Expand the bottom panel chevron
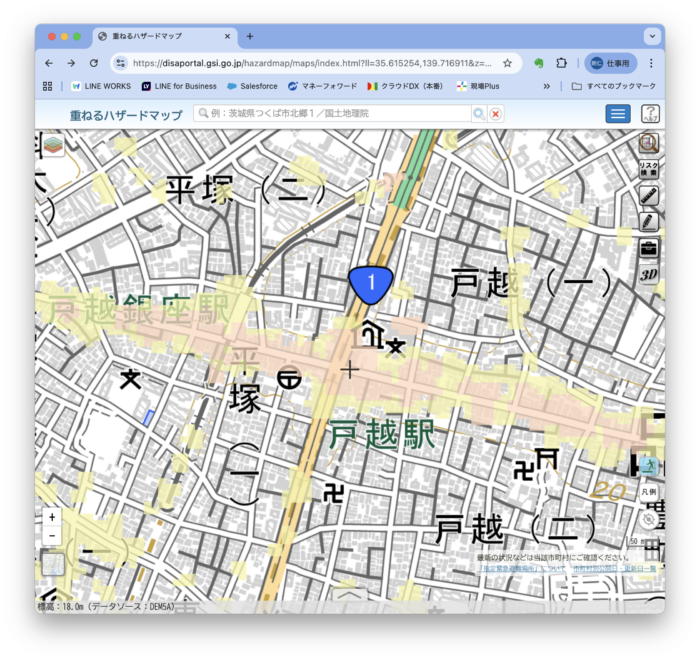The height and width of the screenshot is (660, 700). [x=349, y=593]
